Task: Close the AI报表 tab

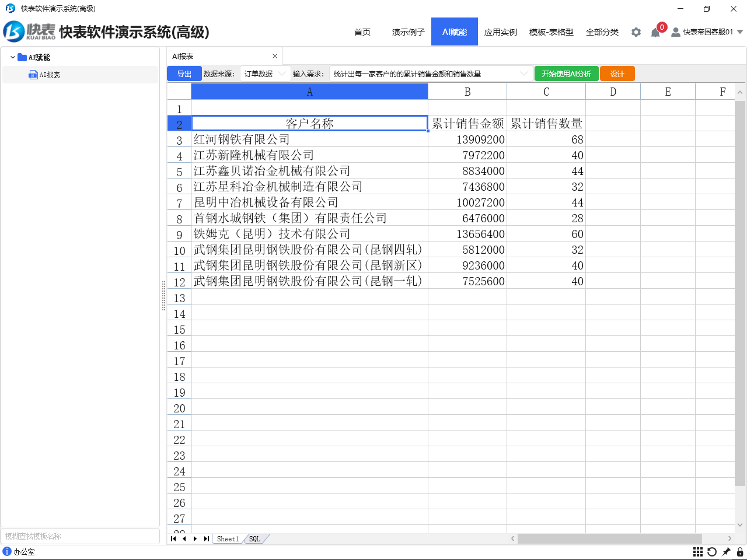Action: click(x=275, y=56)
